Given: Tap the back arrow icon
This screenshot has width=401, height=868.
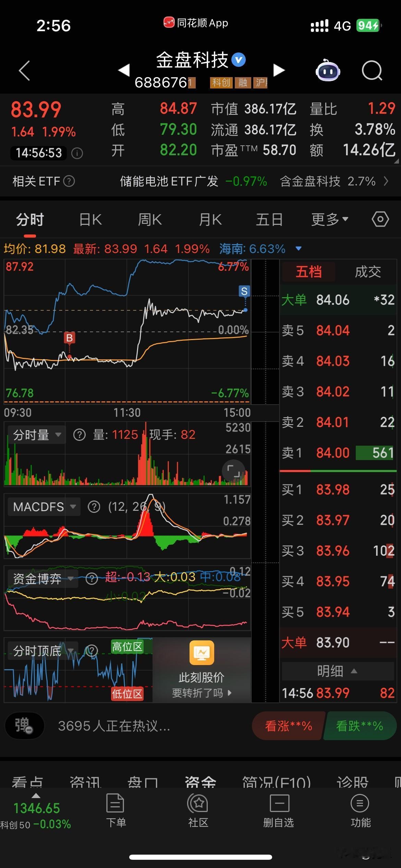Looking at the screenshot, I should coord(24,71).
